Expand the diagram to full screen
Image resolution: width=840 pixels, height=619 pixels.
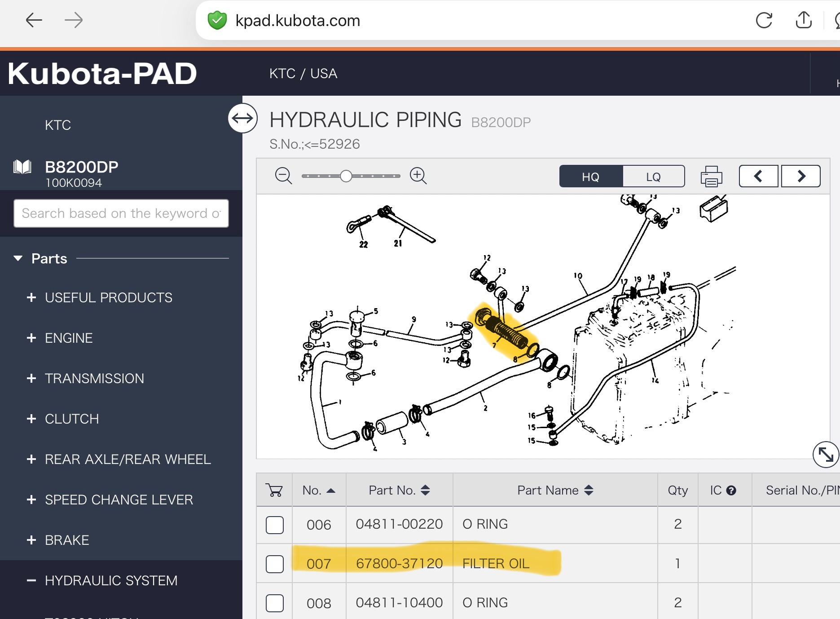point(826,455)
